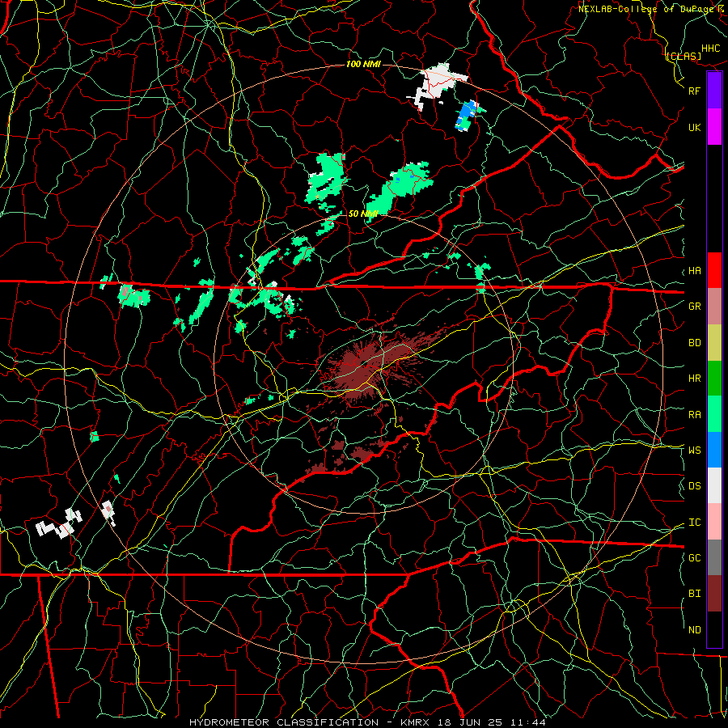Click the GC gray color swatch
Viewport: 728px width, 728px height.
tap(714, 557)
